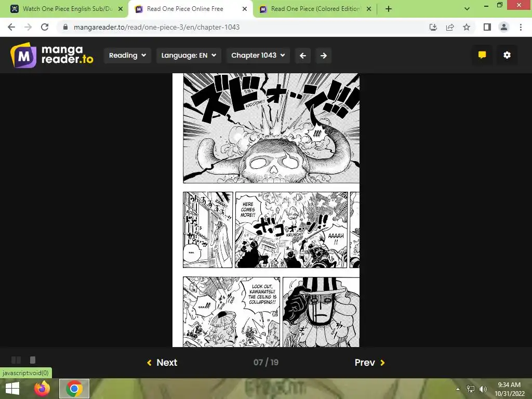Open the tab search chevron

(x=467, y=9)
